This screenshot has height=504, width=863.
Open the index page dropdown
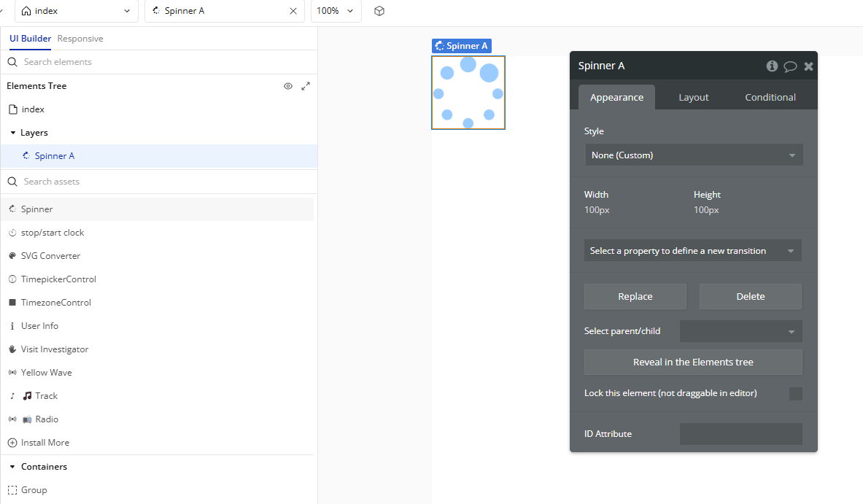[x=77, y=11]
